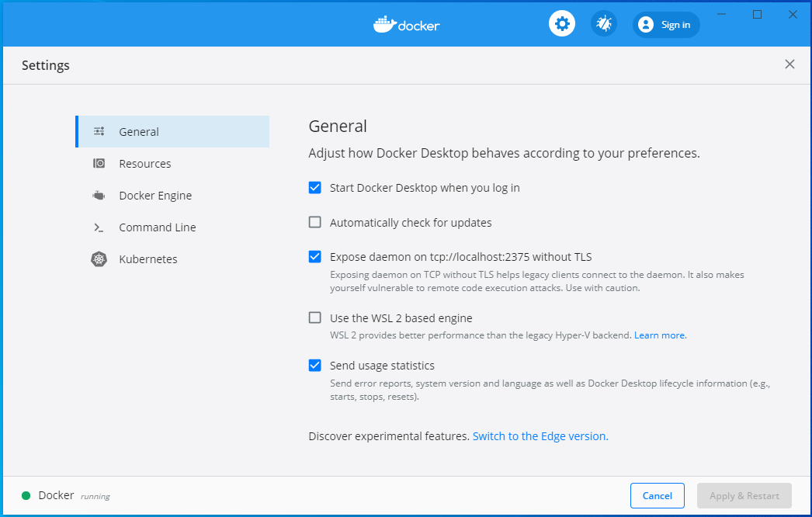Click the Resources chip icon
The width and height of the screenshot is (812, 517).
[x=99, y=163]
